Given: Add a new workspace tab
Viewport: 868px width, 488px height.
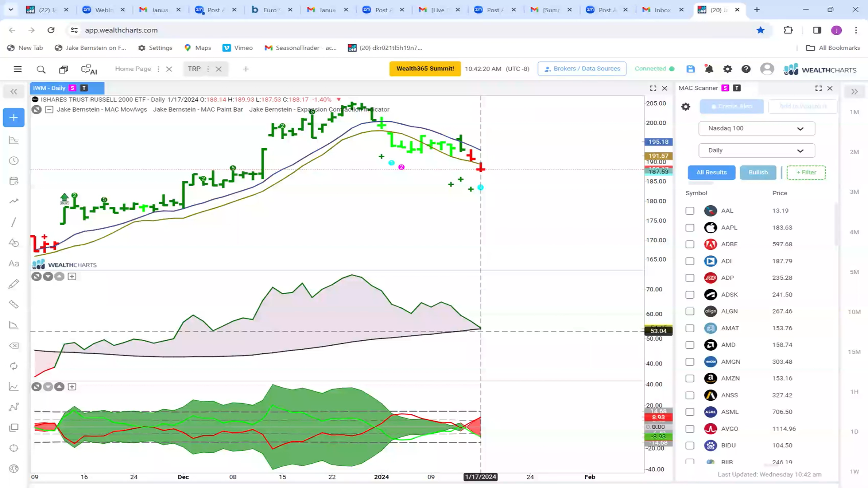Looking at the screenshot, I should (x=246, y=69).
